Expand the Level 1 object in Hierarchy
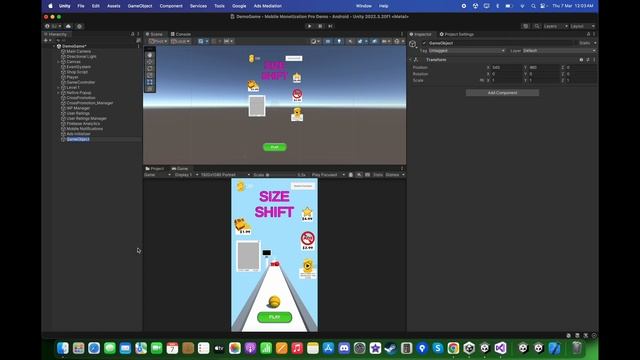Screen dimensions: 640x360 59,87
